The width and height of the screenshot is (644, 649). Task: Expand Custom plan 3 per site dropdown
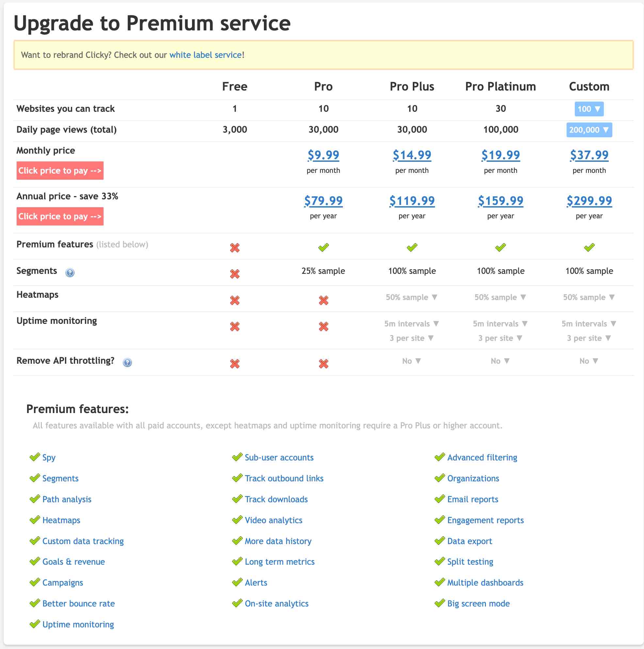[589, 338]
